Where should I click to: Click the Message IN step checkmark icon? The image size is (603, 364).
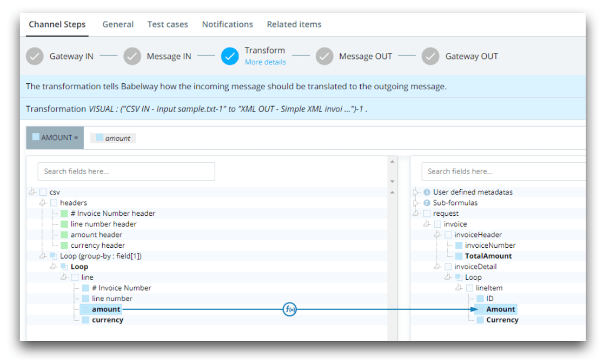pyautogui.click(x=132, y=57)
